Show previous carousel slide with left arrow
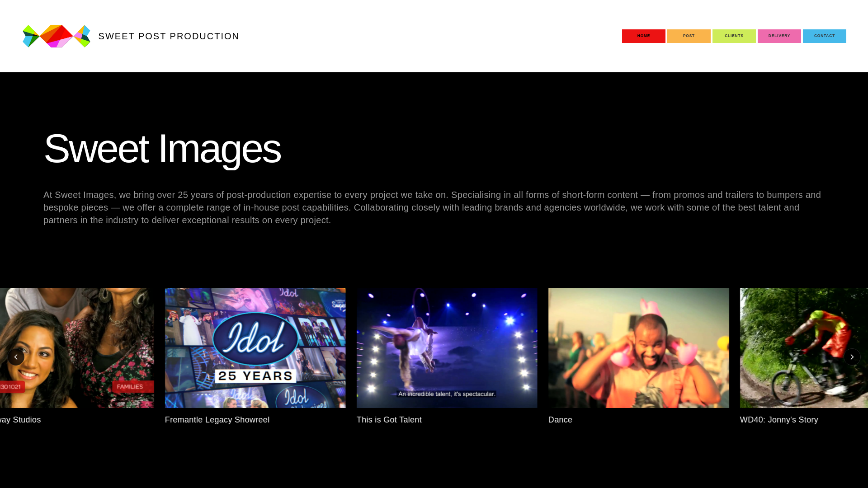The width and height of the screenshot is (868, 488). pos(16,357)
